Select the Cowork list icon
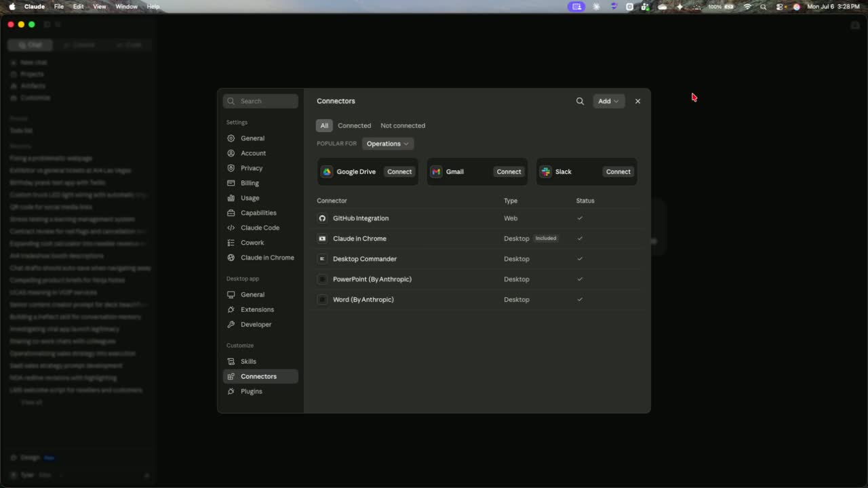Image resolution: width=868 pixels, height=488 pixels. 231,243
